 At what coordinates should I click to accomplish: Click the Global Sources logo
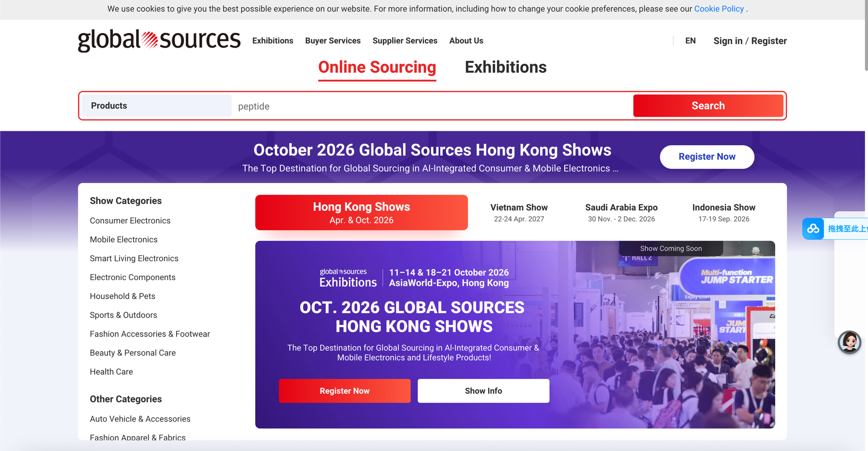pyautogui.click(x=159, y=40)
